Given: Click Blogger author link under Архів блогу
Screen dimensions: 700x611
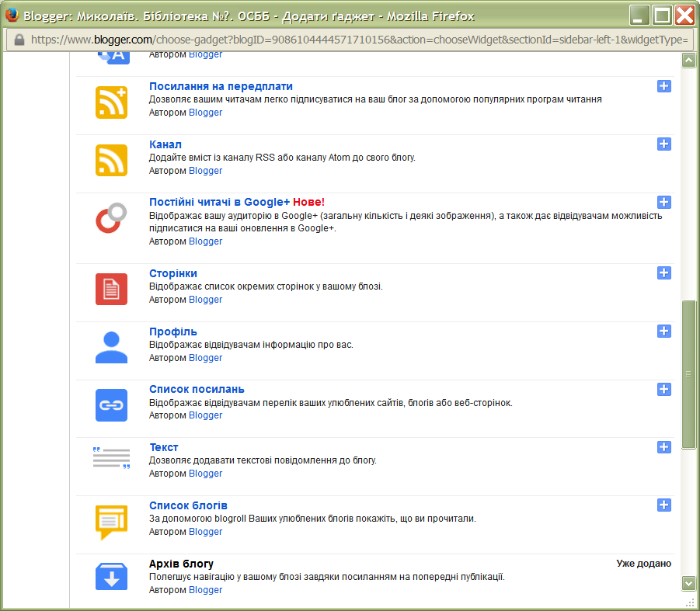Looking at the screenshot, I should click(205, 589).
